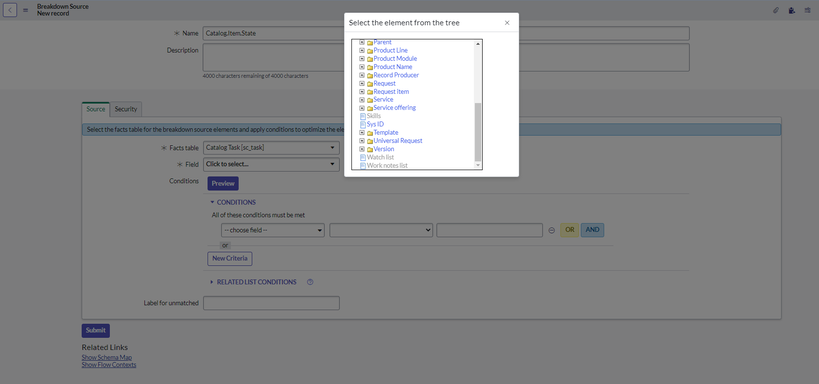Viewport: 819px width, 384px height.
Task: Open the condition operator dropdown
Action: [x=381, y=230]
